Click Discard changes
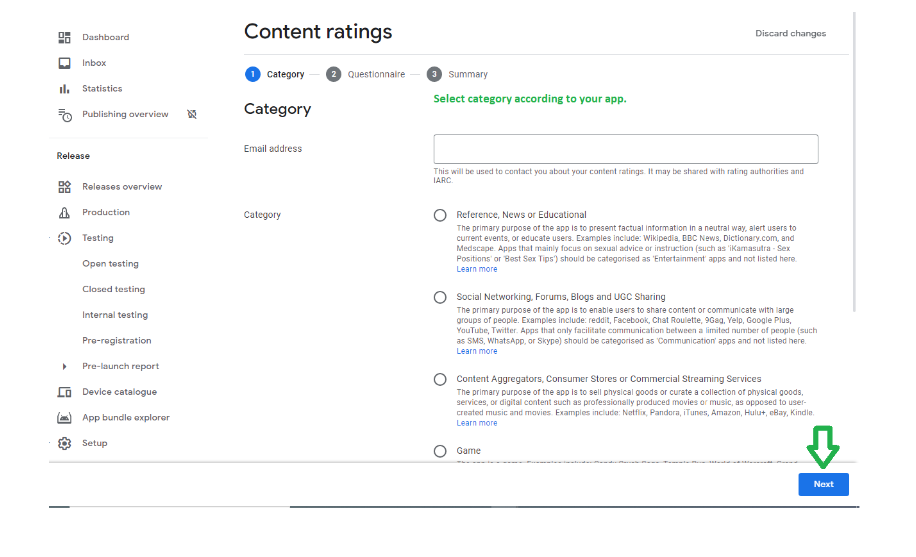This screenshot has width=916, height=557. [x=790, y=34]
